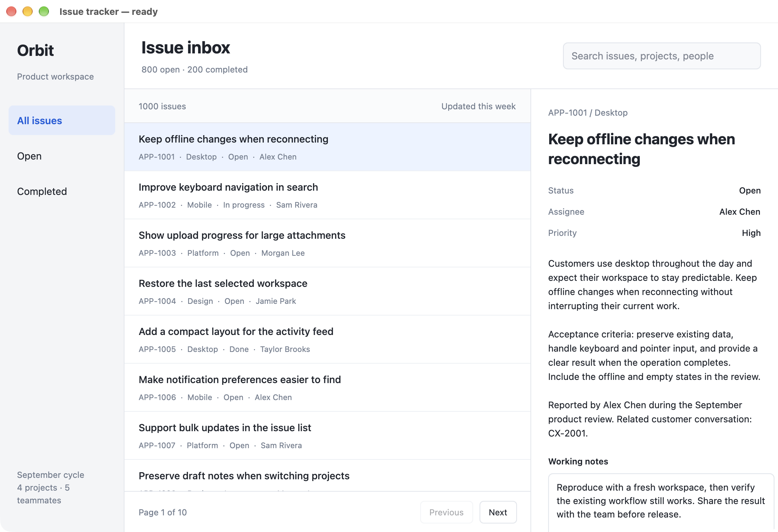
Task: Click the APP-1001 / Desktop breadcrumb
Action: point(588,112)
